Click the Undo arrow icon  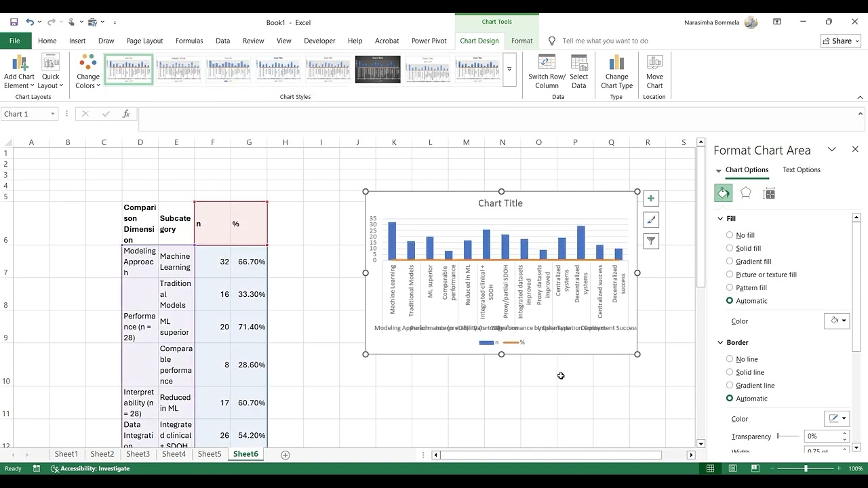pos(29,22)
